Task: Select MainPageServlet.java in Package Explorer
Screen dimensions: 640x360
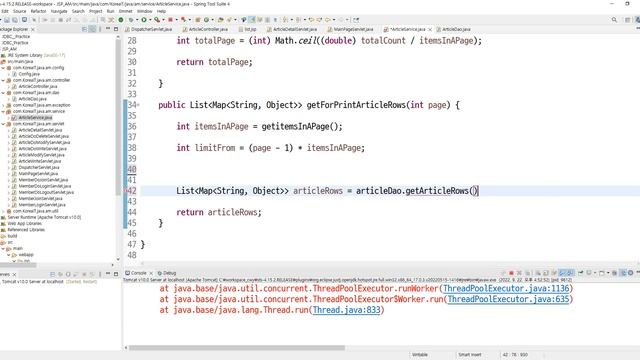Action: tap(38, 173)
